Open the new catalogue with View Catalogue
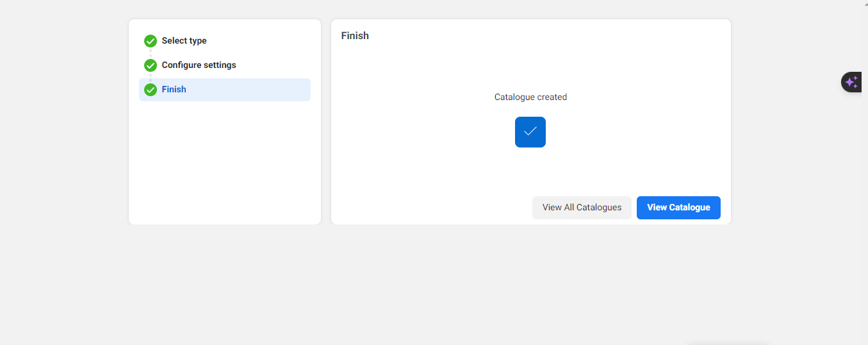Viewport: 868px width, 345px height. click(x=678, y=208)
